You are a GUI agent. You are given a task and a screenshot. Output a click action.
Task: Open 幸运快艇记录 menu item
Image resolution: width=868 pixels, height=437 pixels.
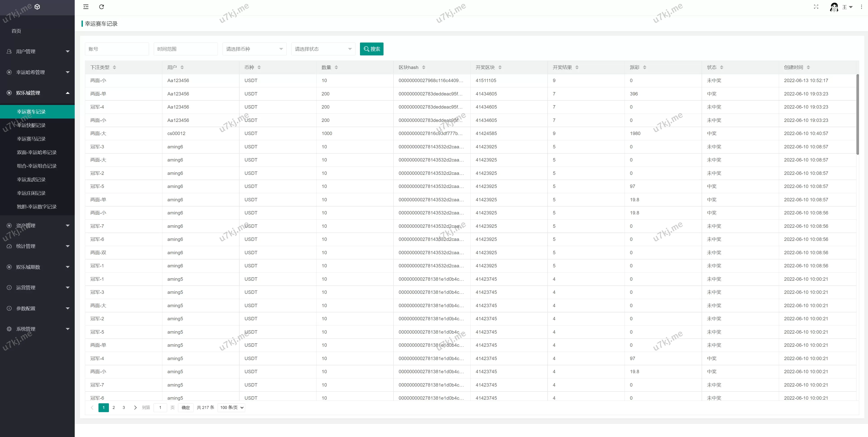(x=31, y=125)
